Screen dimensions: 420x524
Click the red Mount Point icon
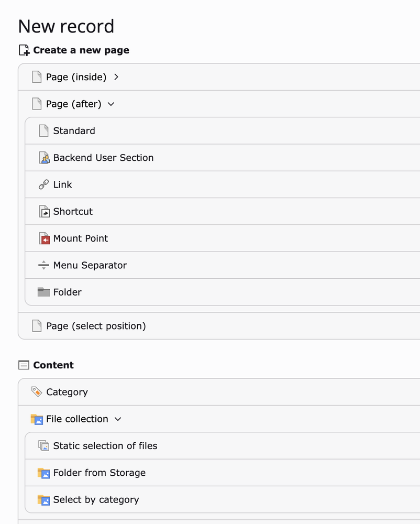pyautogui.click(x=44, y=238)
